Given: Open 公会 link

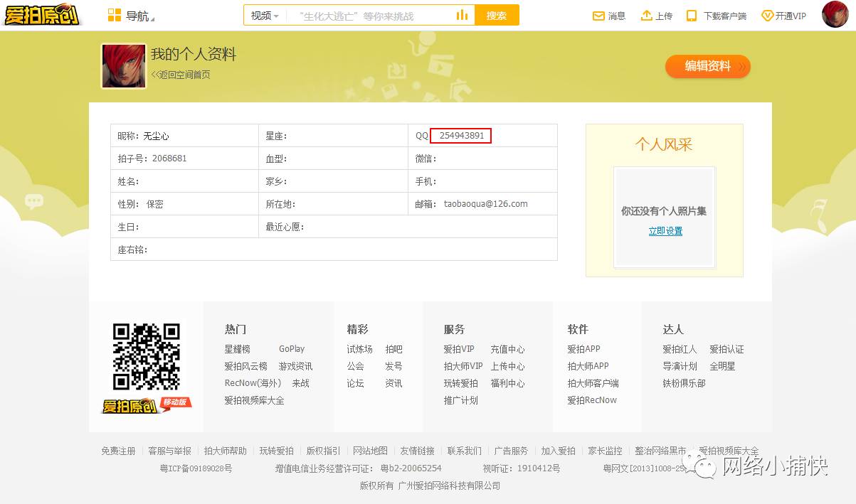Looking at the screenshot, I should click(356, 366).
